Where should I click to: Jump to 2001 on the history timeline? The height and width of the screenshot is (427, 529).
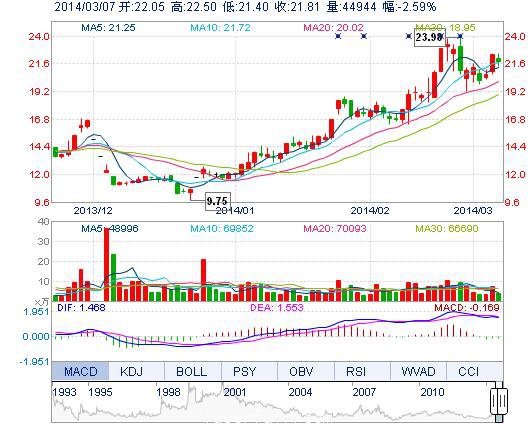tap(235, 392)
